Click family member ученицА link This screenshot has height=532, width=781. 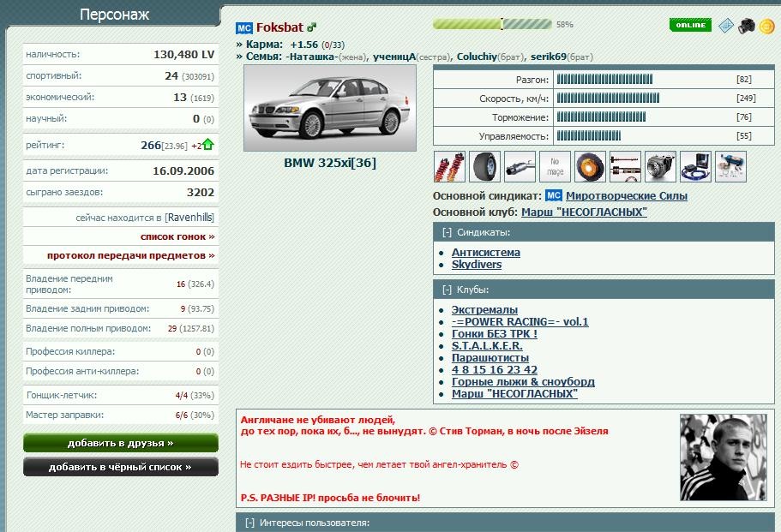[x=394, y=57]
